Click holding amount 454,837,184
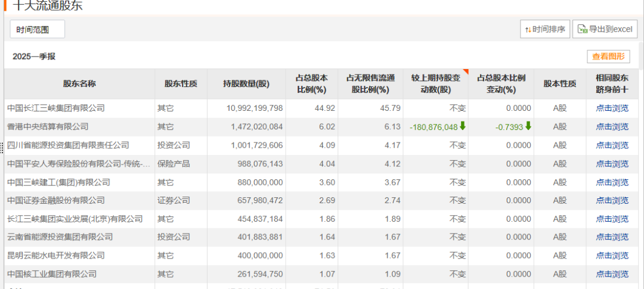This screenshot has width=644, height=289. pos(261,219)
